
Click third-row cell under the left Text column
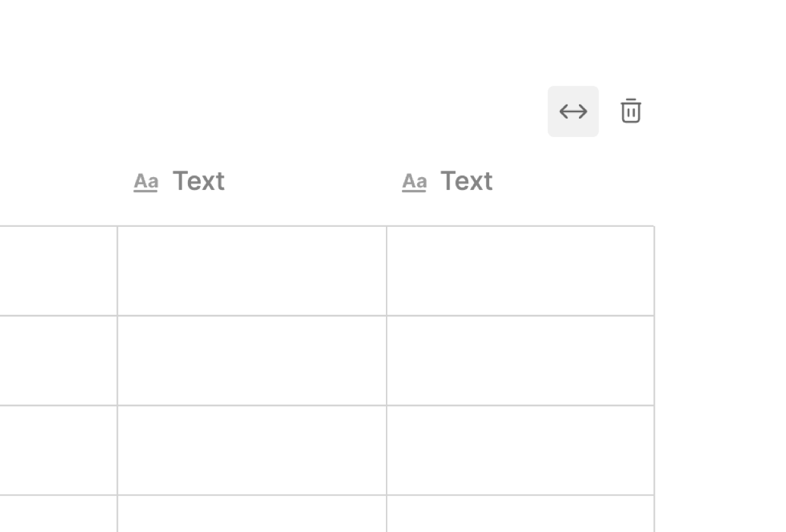[252, 450]
